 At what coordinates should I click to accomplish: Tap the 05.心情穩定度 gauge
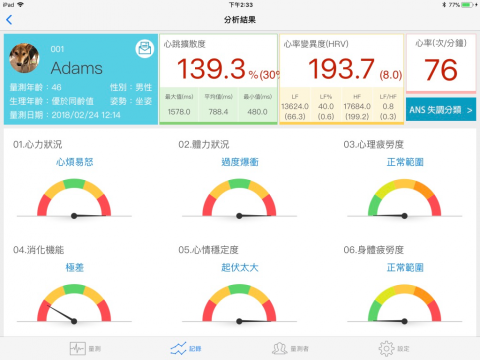point(239,305)
